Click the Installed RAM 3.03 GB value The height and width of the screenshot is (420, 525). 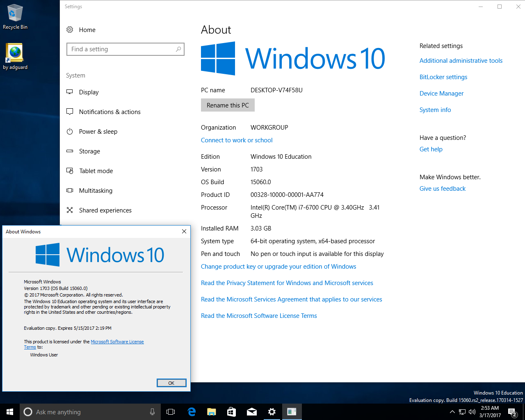click(x=261, y=228)
